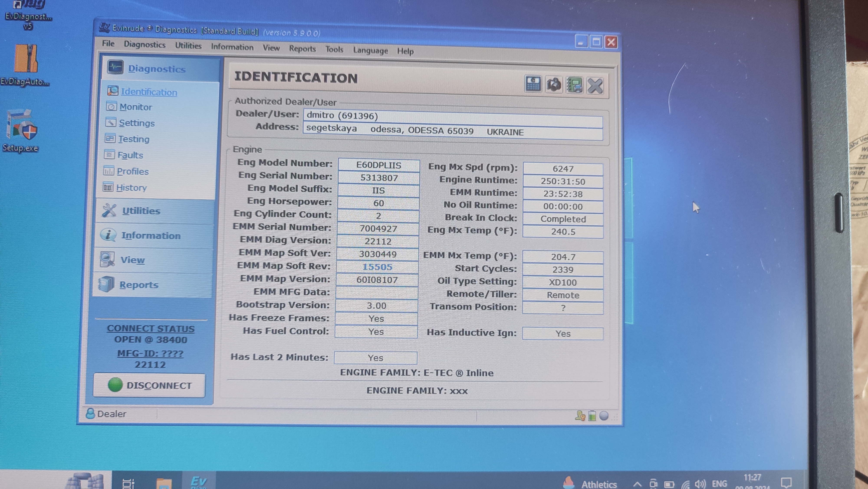Viewport: 868px width, 489px height.
Task: Open the Faults page in sidebar
Action: coord(130,155)
